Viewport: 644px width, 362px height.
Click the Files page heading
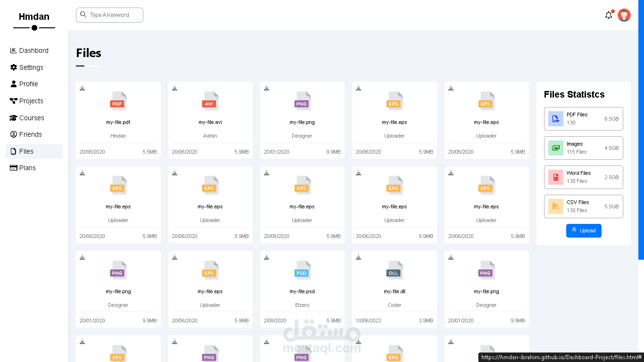coord(89,53)
